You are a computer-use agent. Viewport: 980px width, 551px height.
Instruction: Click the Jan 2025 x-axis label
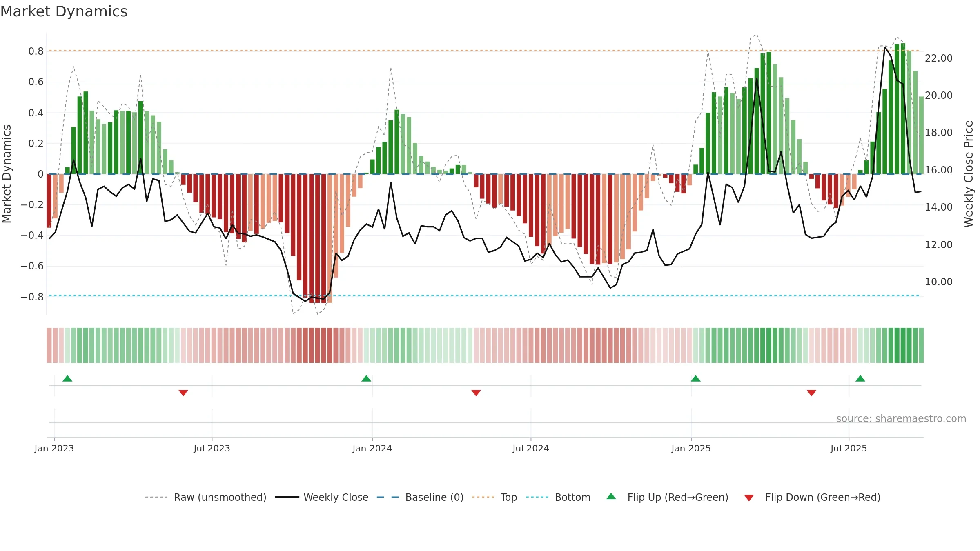click(x=691, y=448)
